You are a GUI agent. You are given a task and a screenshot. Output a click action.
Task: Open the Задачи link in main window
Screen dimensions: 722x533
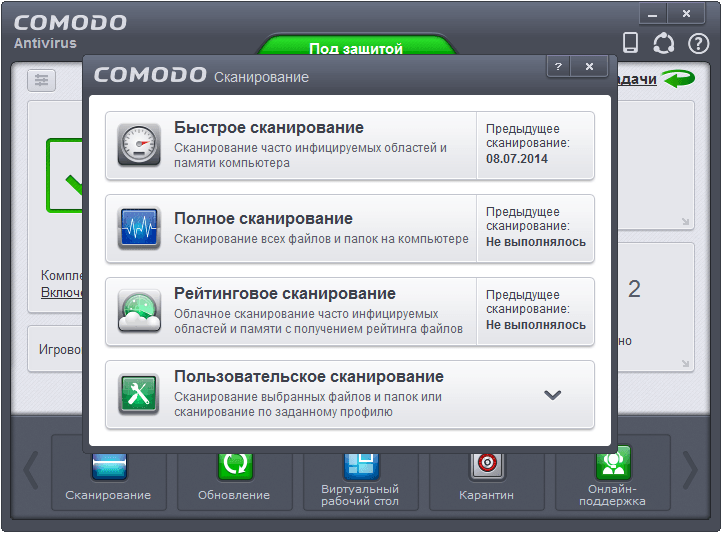637,79
